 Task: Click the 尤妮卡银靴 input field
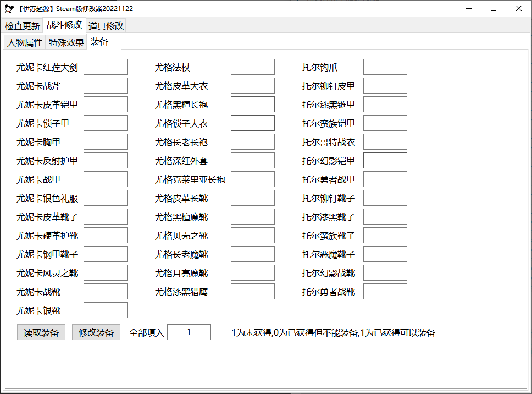[105, 310]
